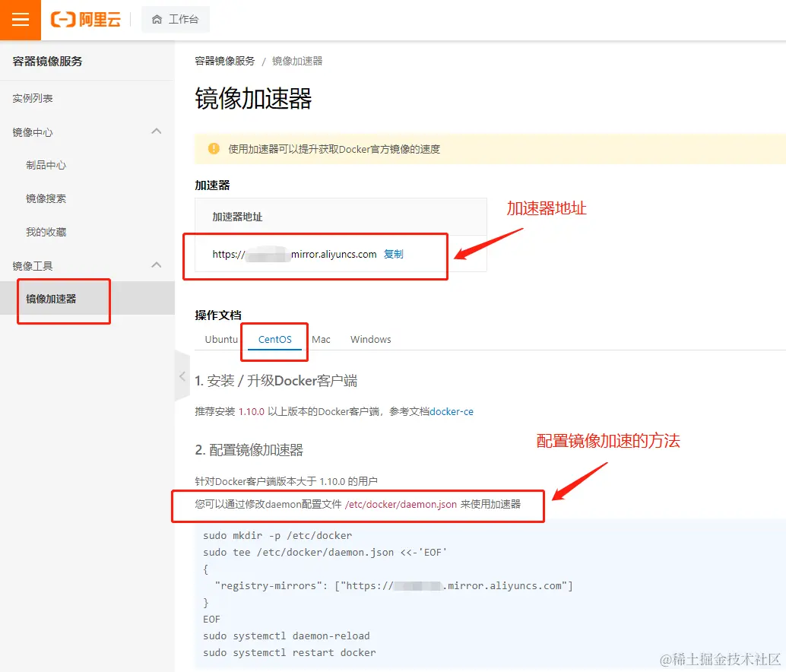Click the 加速器地址 table header

pos(238,217)
